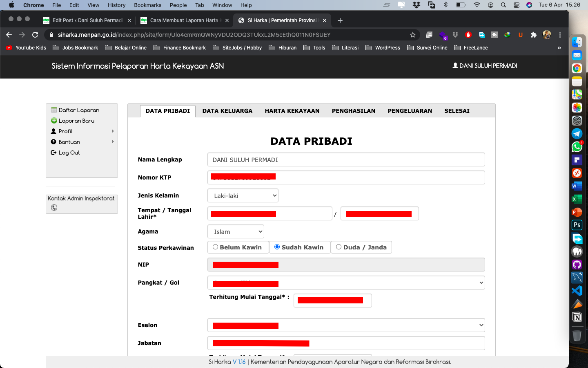
Task: Click Laporan Baru in the sidebar
Action: point(76,121)
